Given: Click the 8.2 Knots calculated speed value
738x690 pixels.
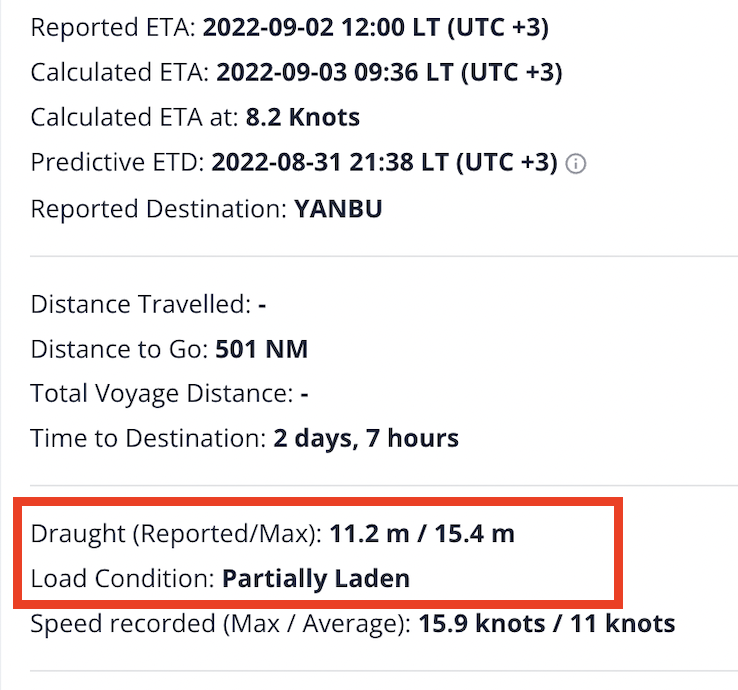Looking at the screenshot, I should (303, 117).
